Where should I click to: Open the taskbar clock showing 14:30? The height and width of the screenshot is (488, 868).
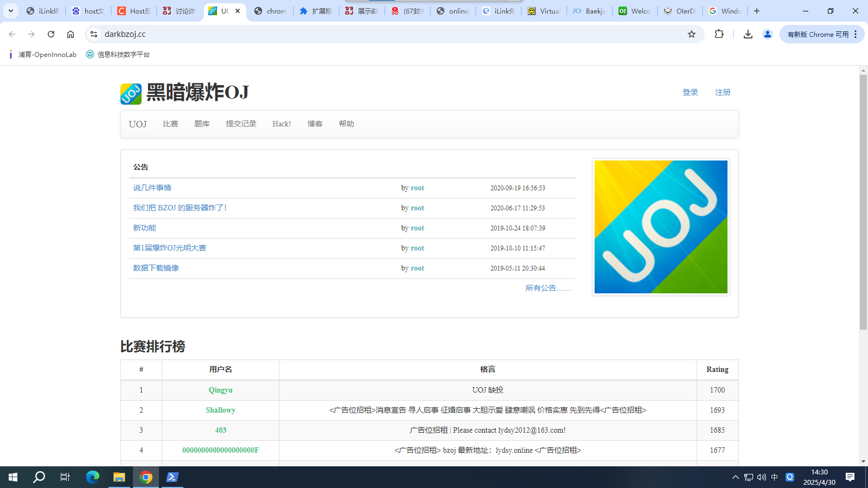tap(819, 477)
